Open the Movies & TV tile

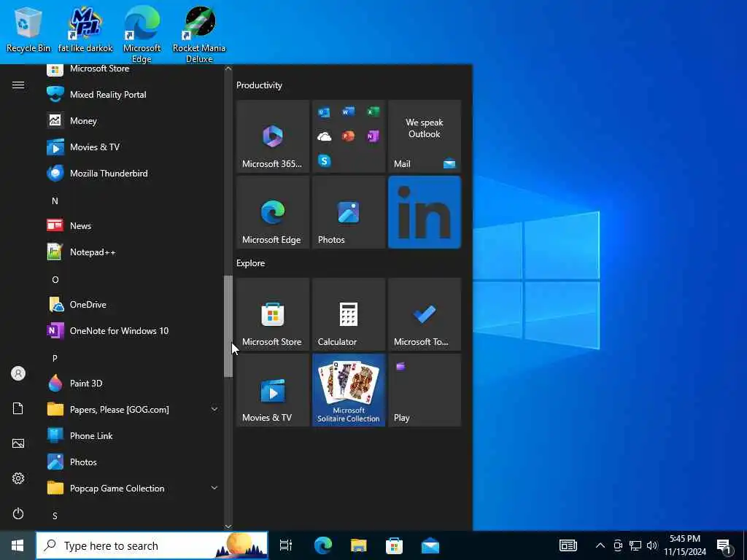pos(273,390)
